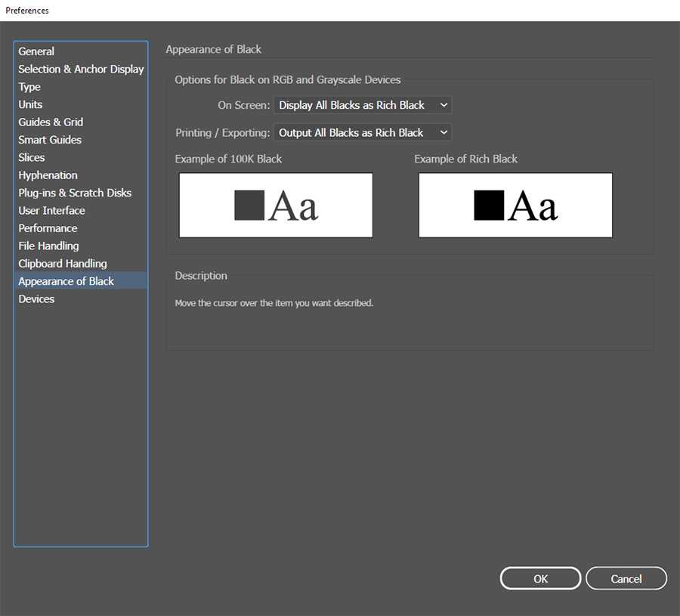
Task: Expand the On Screen black display dropdown
Action: click(362, 105)
